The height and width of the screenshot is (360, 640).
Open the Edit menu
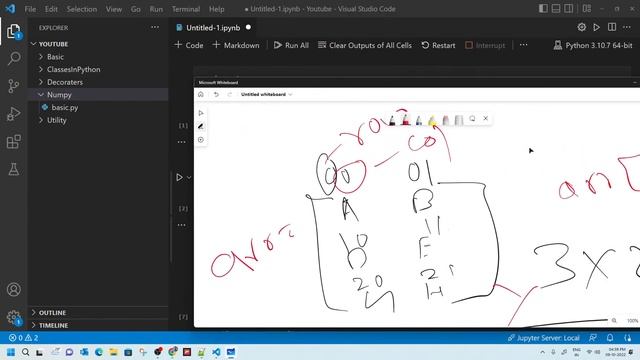click(x=51, y=9)
